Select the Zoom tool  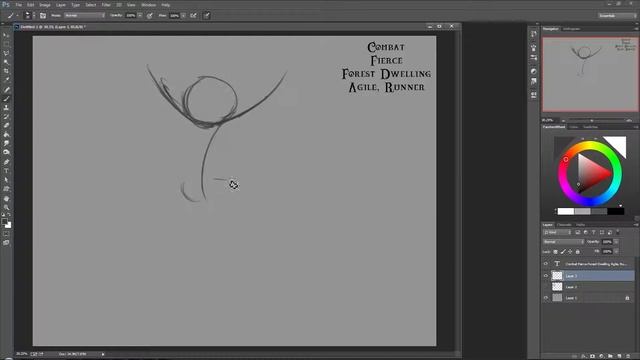(x=6, y=208)
